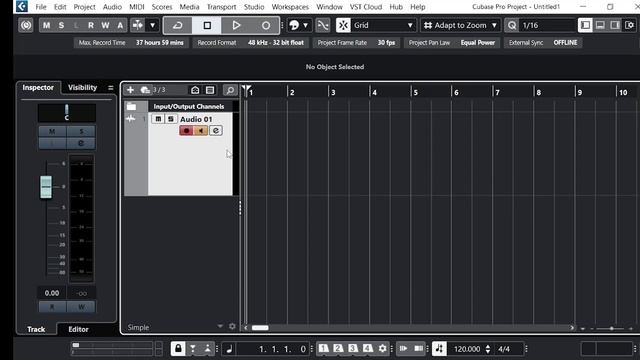The width and height of the screenshot is (640, 360).
Task: Toggle left zone visibility icon
Action: 585,25
